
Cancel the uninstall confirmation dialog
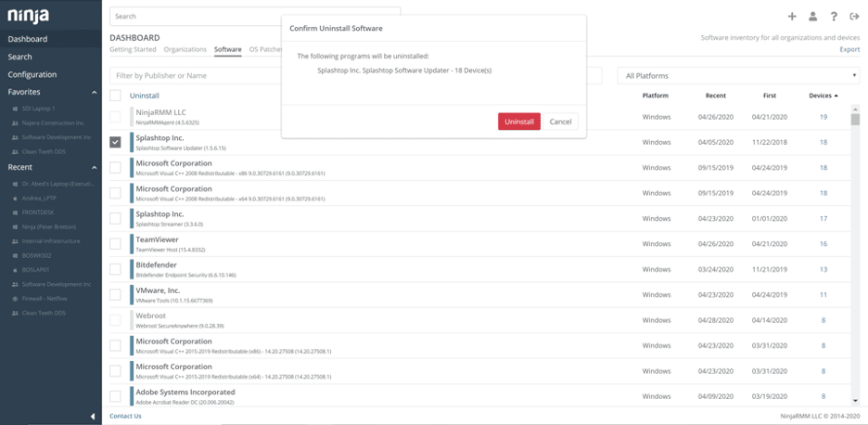click(x=560, y=122)
